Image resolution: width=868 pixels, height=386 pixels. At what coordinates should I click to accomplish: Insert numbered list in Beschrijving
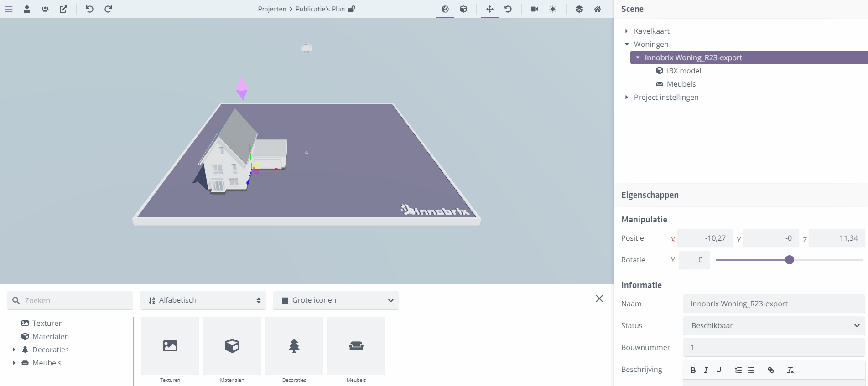738,370
